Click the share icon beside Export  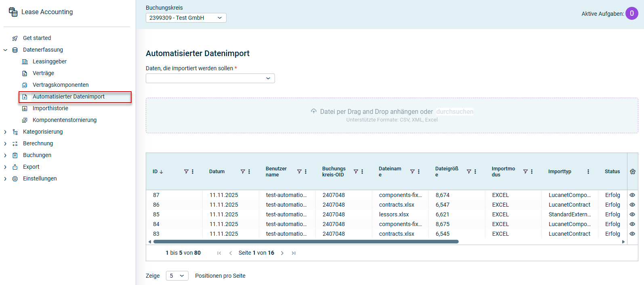coord(15,167)
